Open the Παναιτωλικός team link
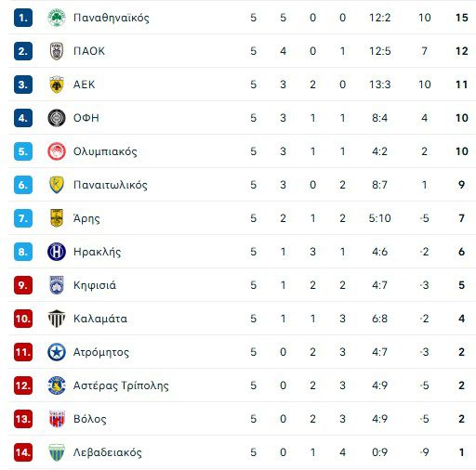The image size is (476, 470). coord(111,185)
